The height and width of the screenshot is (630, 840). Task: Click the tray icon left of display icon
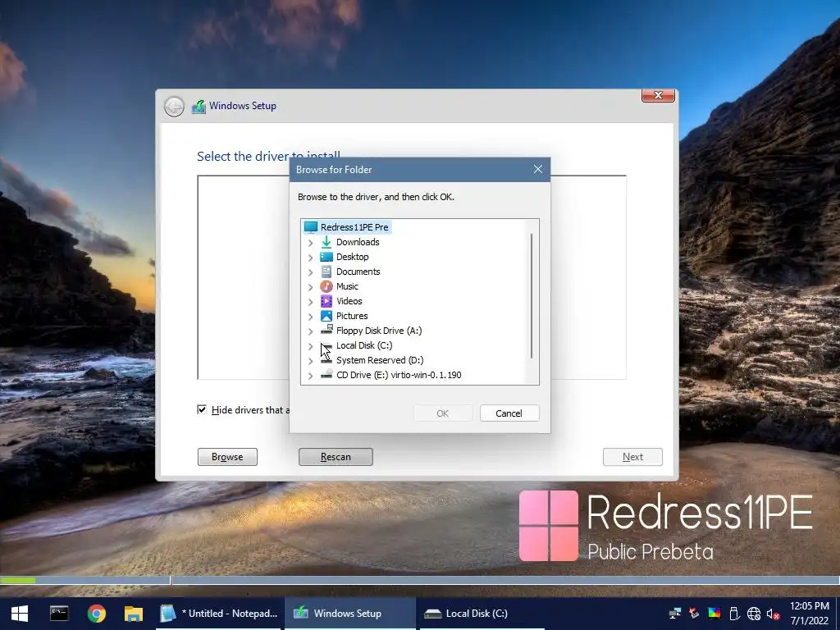pyautogui.click(x=694, y=614)
